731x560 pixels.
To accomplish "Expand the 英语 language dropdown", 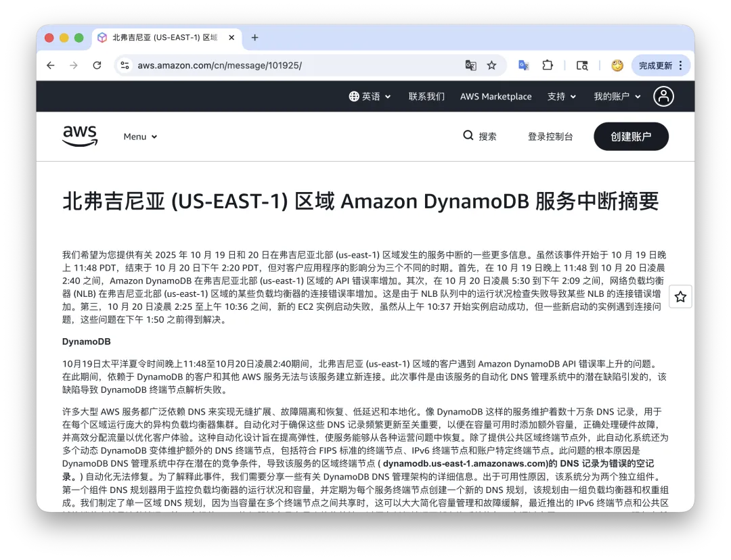I will [370, 96].
